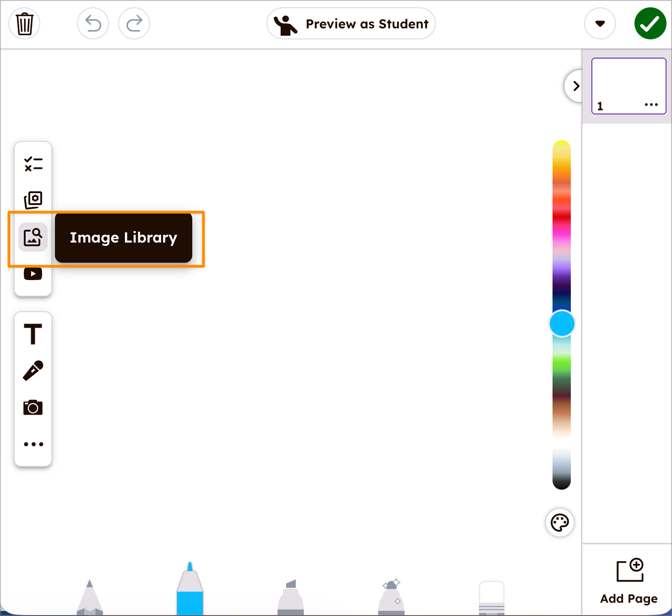Screen dimensions: 672x616
Task: Click the trash can delete icon
Action: tap(25, 24)
